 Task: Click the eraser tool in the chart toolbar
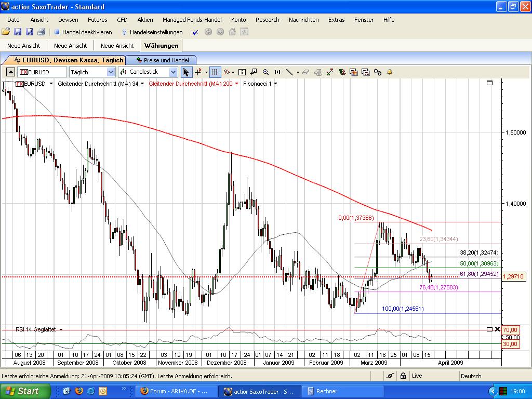click(x=305, y=72)
